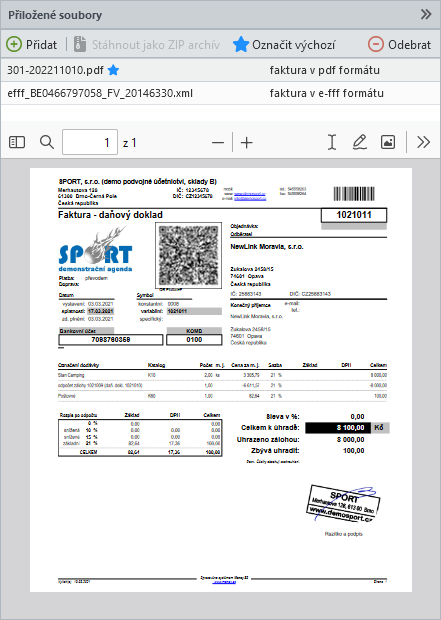Click the Přidat green plus icon
Screen dimensions: 441x620
click(14, 44)
